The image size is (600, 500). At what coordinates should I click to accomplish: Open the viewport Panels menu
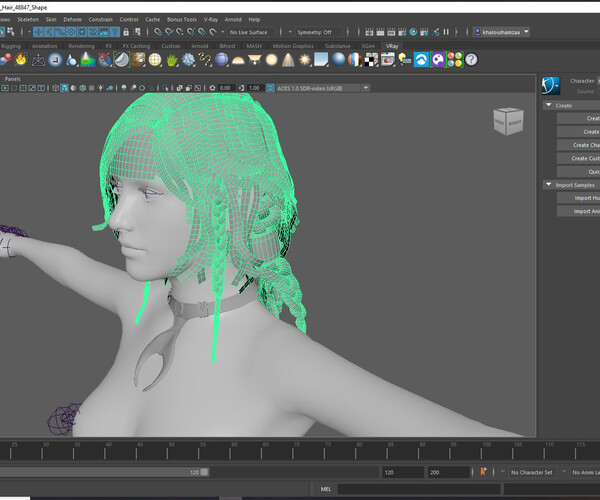click(x=13, y=79)
